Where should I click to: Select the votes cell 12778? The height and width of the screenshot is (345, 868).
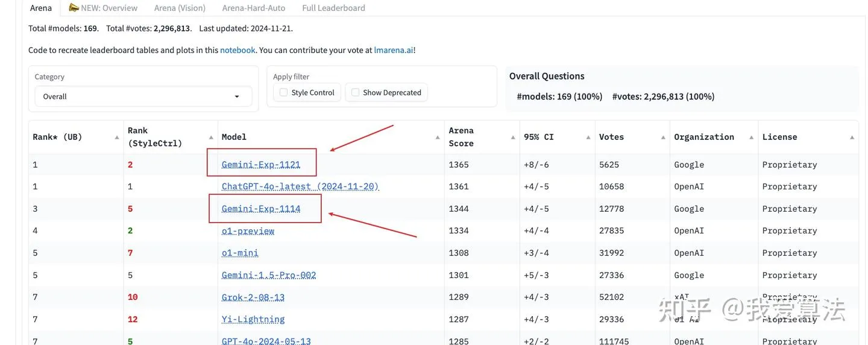tap(611, 209)
